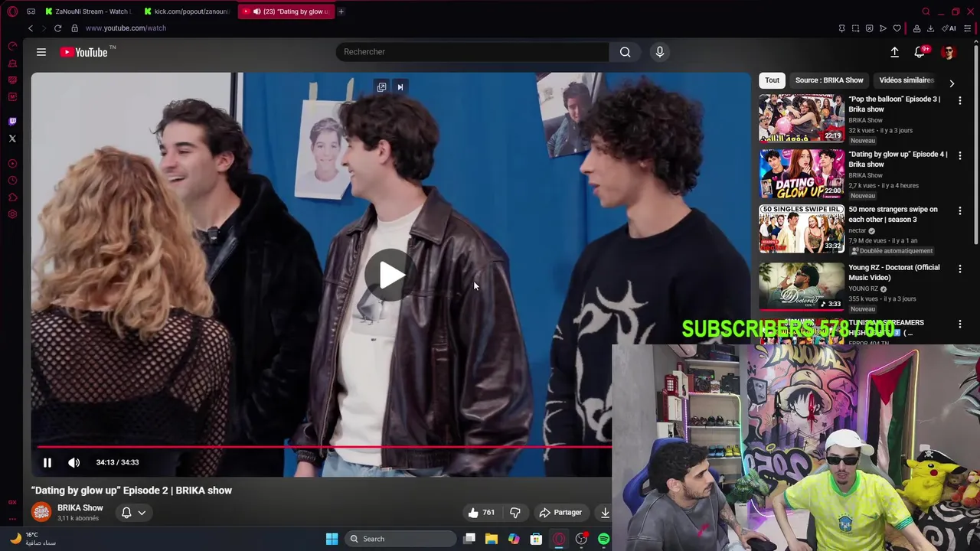
Task: Open the Pop the balloon Episode 3 thumbnail
Action: [802, 119]
